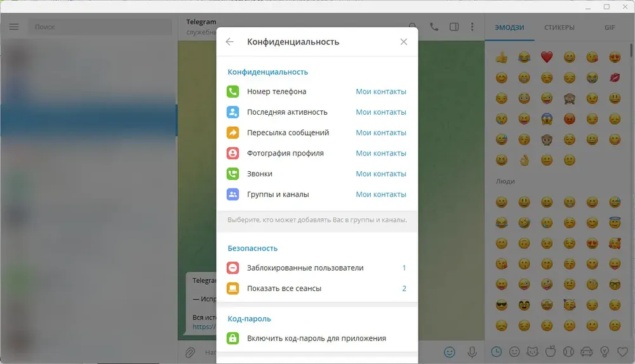
Task: Click the orange Пересылка сообщений icon
Action: click(x=233, y=133)
